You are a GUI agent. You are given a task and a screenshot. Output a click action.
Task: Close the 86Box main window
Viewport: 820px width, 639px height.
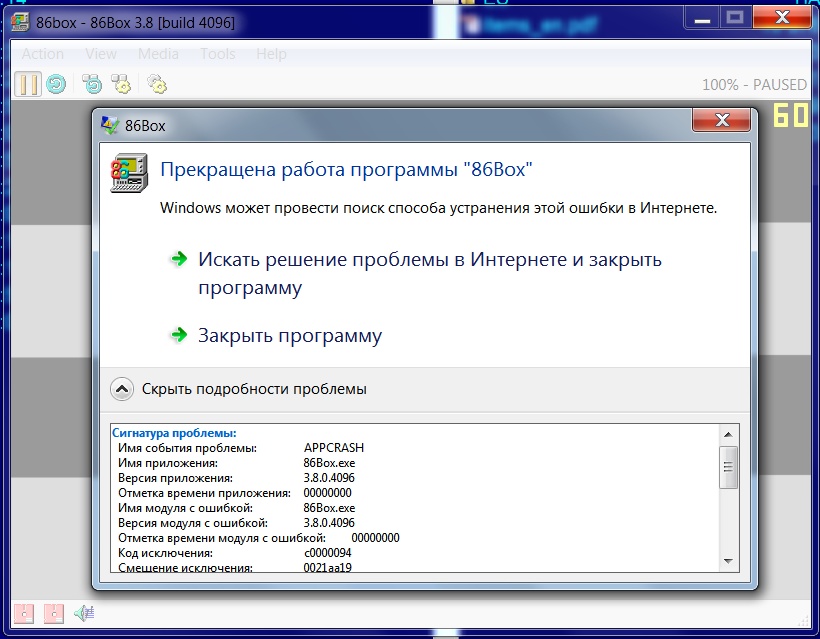(x=782, y=19)
